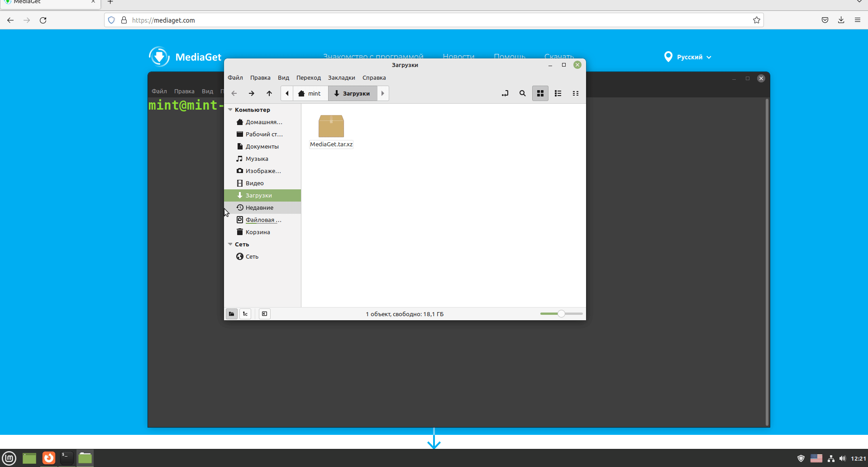
Task: Show site security lock information
Action: [x=124, y=20]
